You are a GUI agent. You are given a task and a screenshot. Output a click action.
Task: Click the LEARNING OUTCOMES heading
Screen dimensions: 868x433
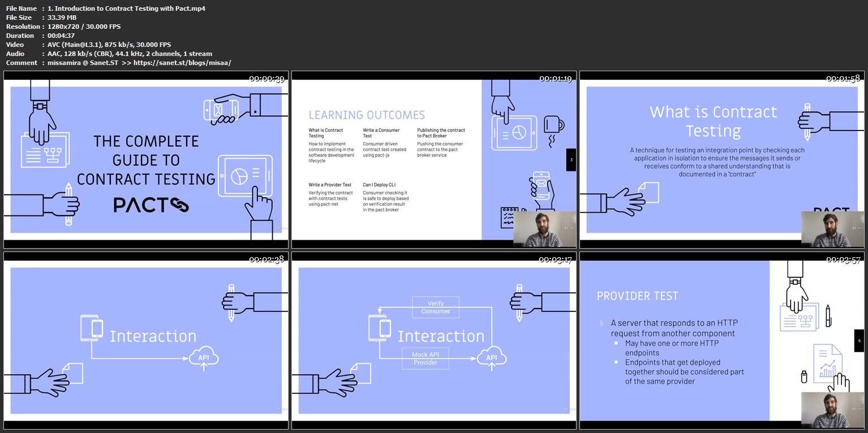367,115
